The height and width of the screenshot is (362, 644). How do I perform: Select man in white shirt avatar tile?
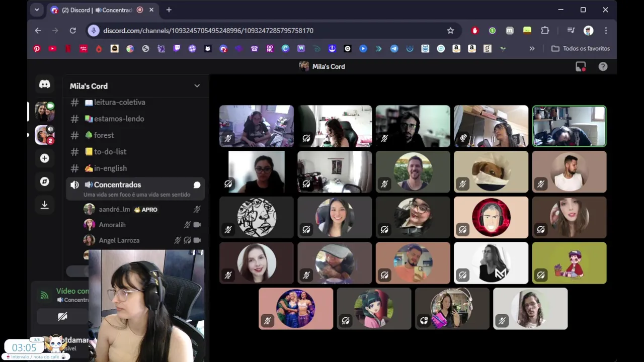569,172
